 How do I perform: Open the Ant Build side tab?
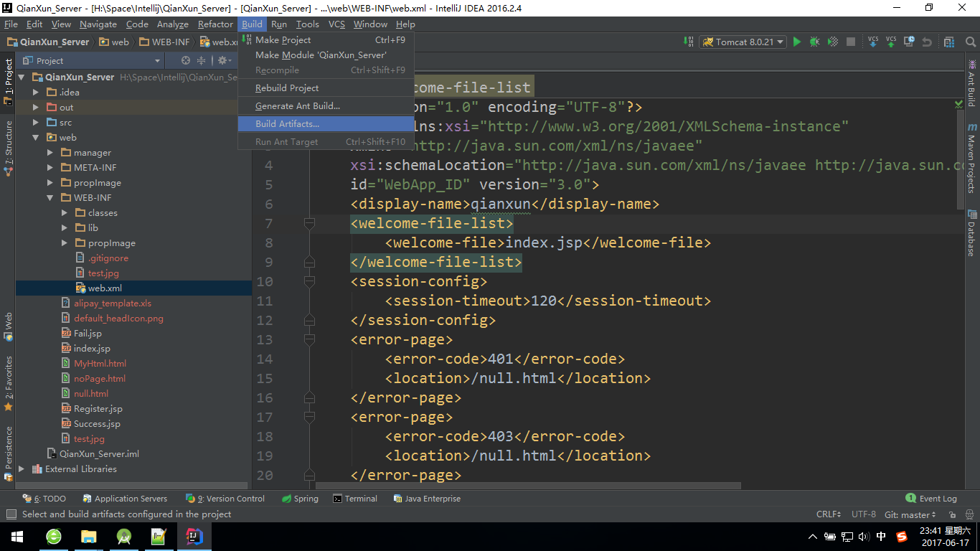972,82
